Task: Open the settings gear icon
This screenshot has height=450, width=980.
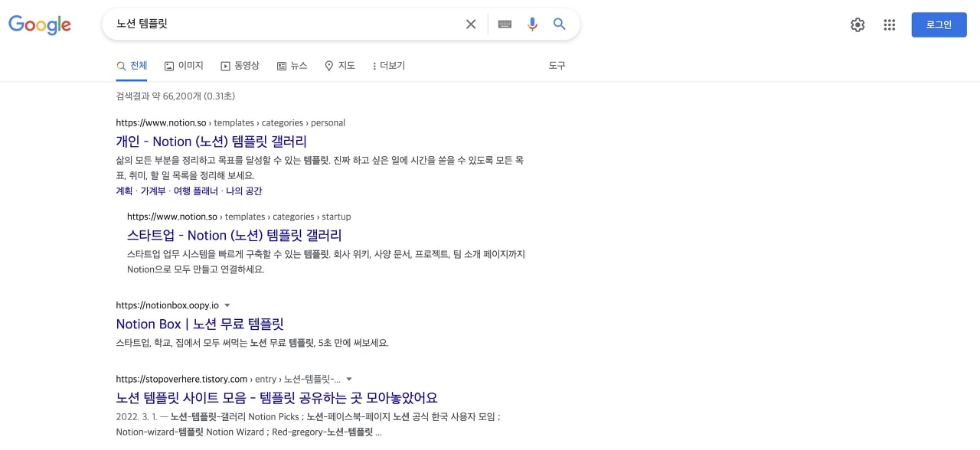Action: point(857,25)
